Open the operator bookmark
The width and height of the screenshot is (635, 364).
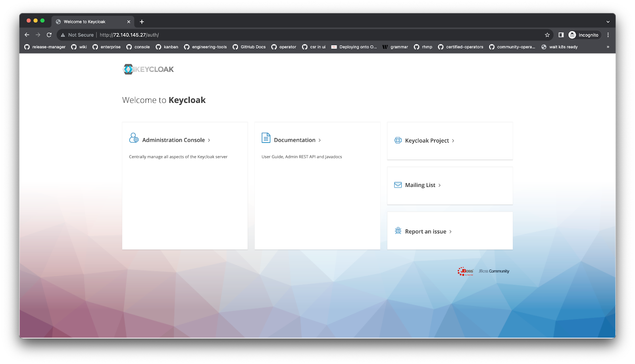pyautogui.click(x=284, y=47)
